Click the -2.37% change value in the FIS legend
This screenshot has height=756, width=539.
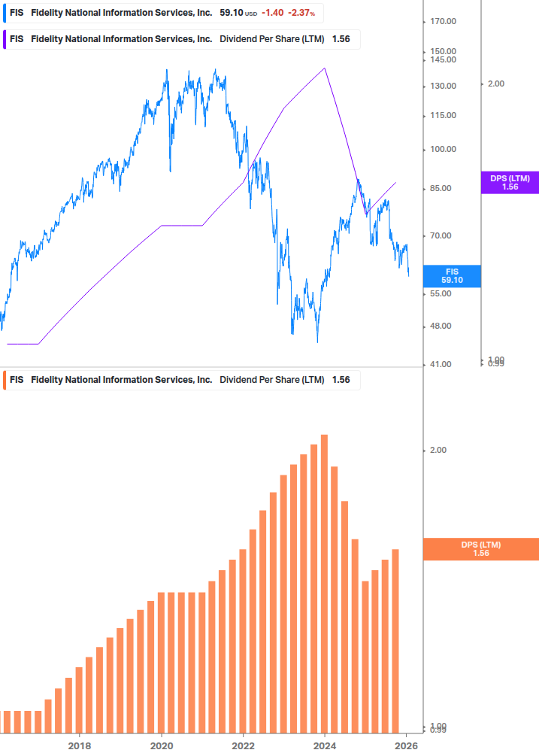click(301, 13)
